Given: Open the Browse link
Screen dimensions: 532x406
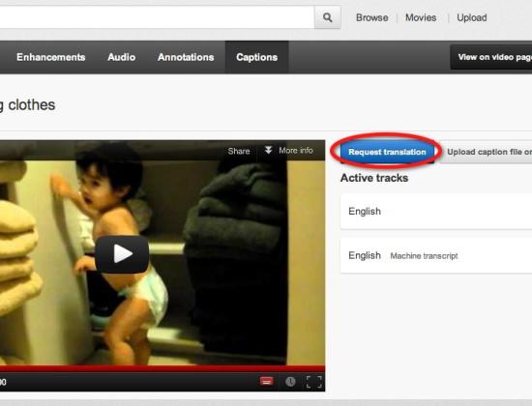Looking at the screenshot, I should coord(371,17).
